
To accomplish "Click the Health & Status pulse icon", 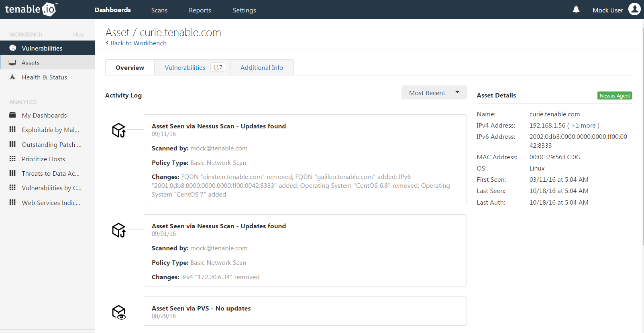I will [13, 77].
